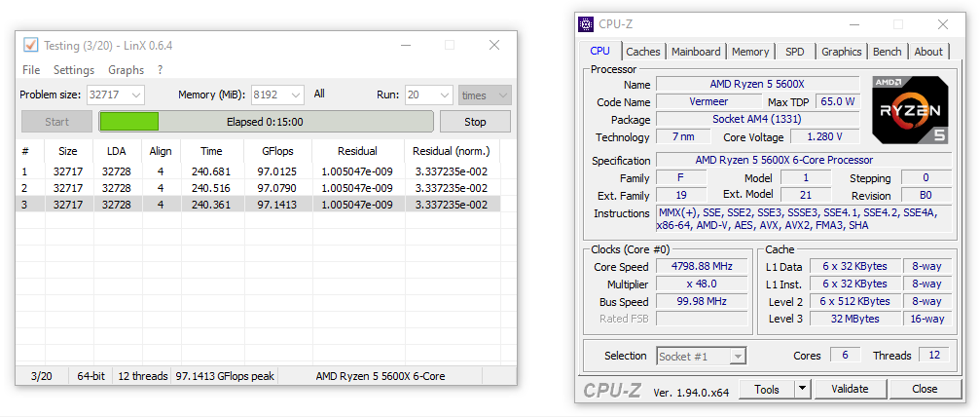Click the Multiplier value x 48.0
This screenshot has width=980, height=417.
(x=702, y=284)
